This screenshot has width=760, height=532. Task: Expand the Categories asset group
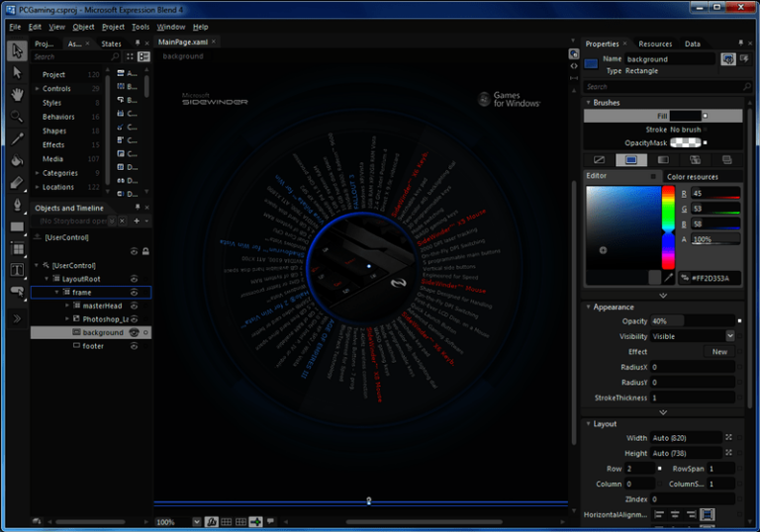(37, 173)
